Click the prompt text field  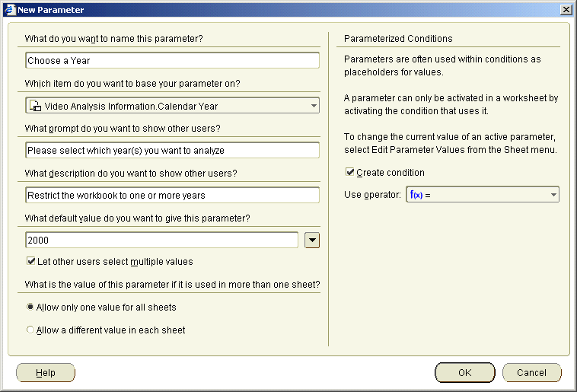172,150
